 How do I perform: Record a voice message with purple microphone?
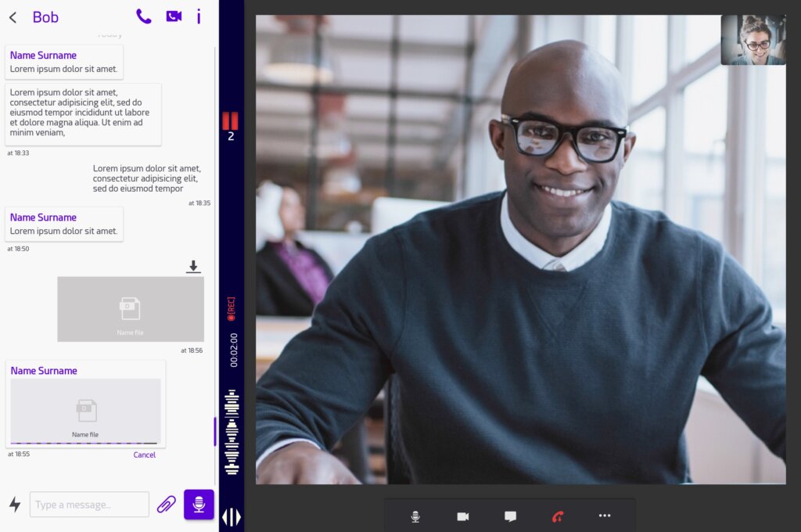[x=199, y=505]
